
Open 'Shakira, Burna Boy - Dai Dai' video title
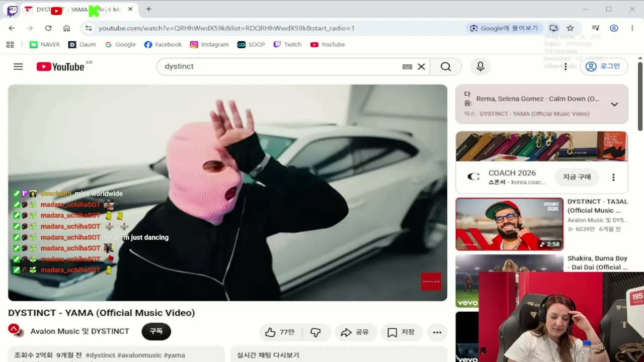(x=598, y=263)
